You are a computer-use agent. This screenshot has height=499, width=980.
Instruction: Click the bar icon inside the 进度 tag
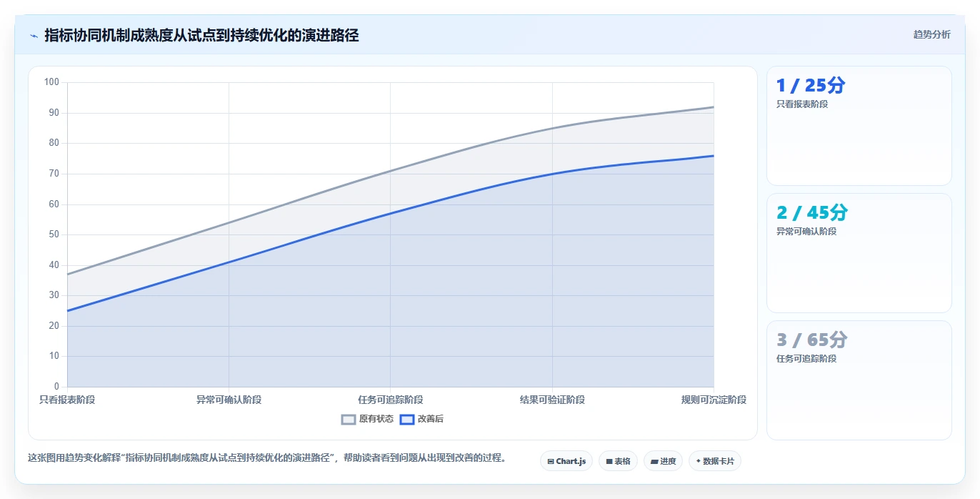pos(654,462)
